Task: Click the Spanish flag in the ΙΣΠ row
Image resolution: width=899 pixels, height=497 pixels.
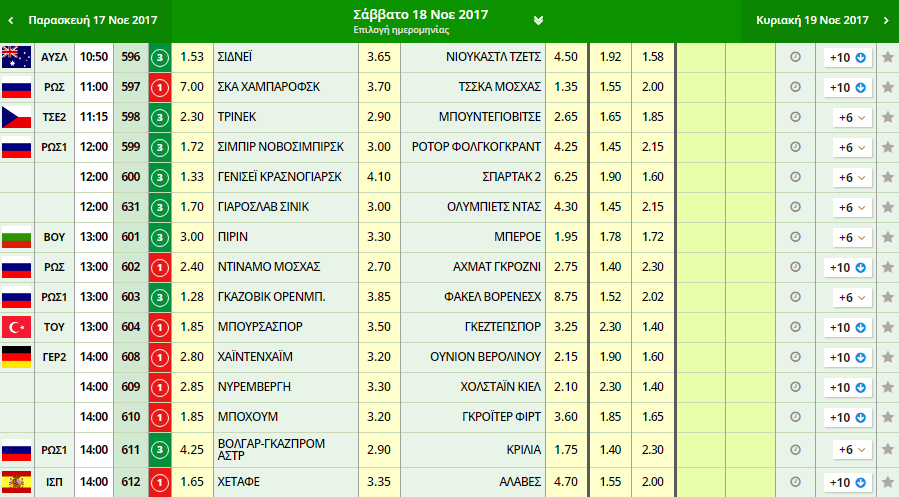Action: 17,481
